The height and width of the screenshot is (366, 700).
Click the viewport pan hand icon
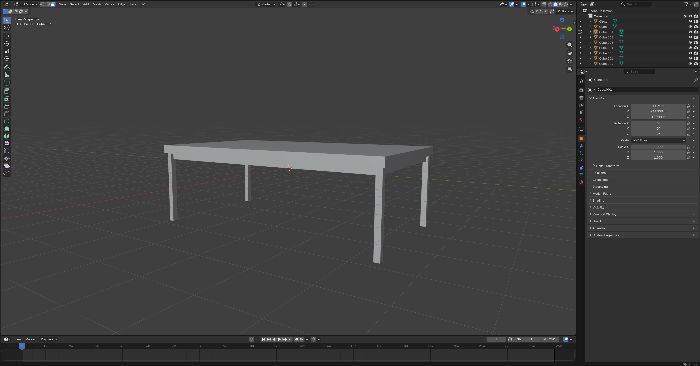tap(570, 53)
